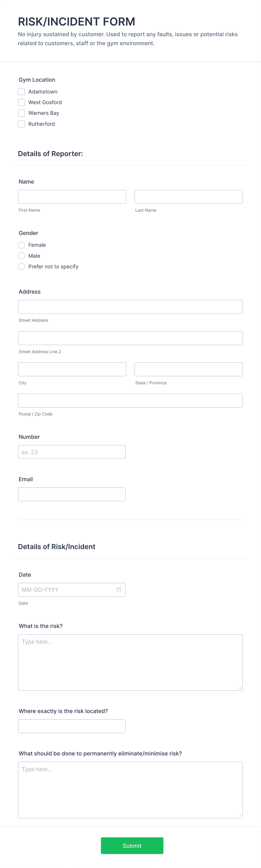
Task: Click into the Email field
Action: (72, 494)
